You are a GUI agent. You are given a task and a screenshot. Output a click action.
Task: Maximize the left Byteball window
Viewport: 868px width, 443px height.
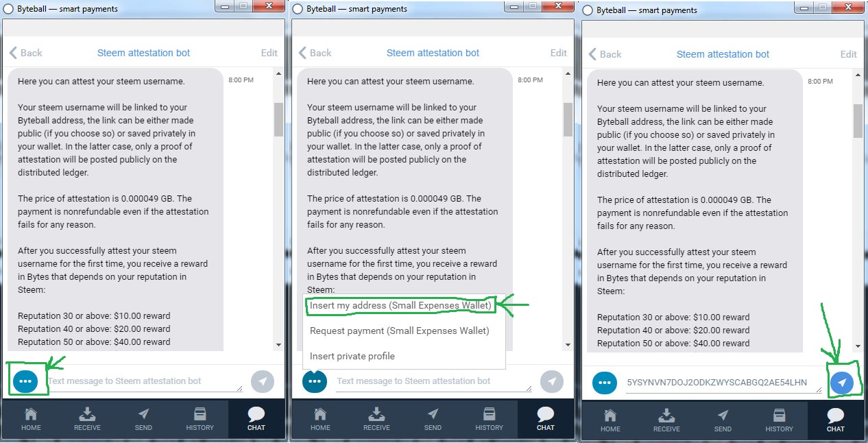243,5
